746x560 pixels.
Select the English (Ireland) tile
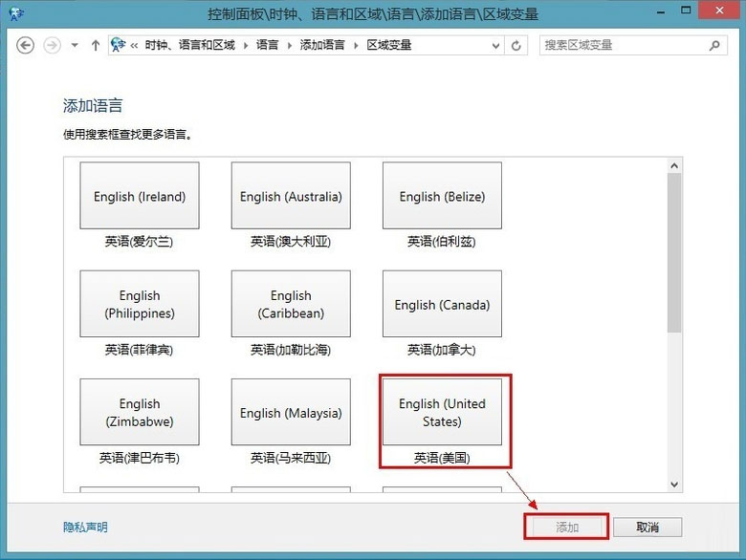[140, 197]
